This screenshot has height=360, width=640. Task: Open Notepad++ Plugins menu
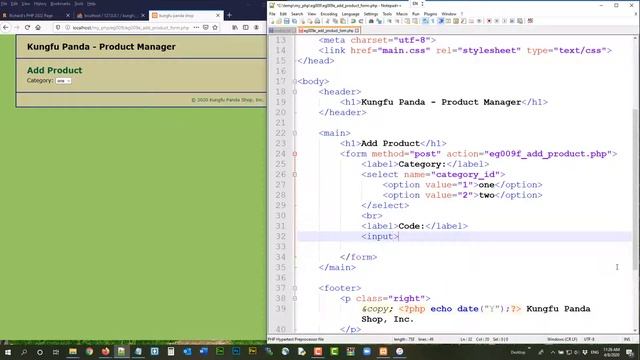[x=430, y=14]
